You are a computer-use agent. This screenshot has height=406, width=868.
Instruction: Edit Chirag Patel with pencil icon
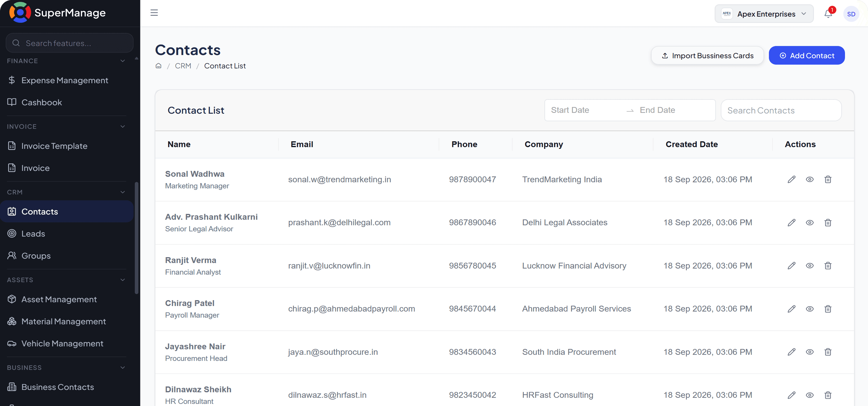coord(792,309)
